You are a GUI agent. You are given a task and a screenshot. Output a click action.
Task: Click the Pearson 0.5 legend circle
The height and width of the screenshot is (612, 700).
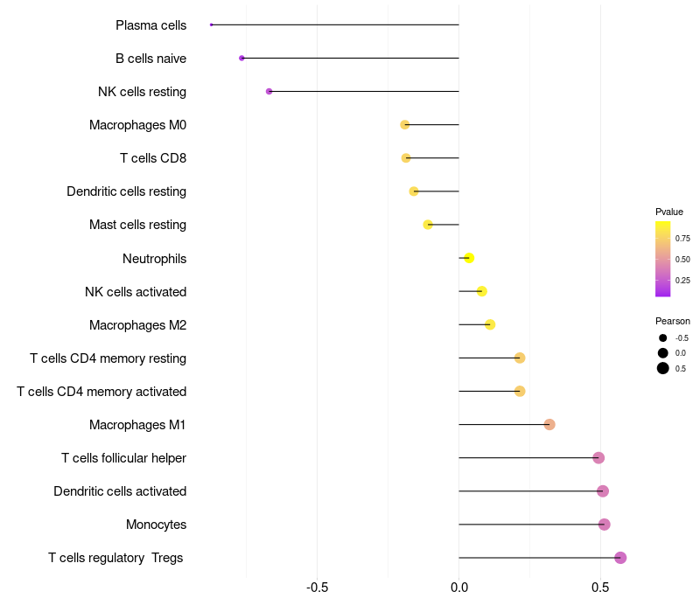tap(663, 368)
